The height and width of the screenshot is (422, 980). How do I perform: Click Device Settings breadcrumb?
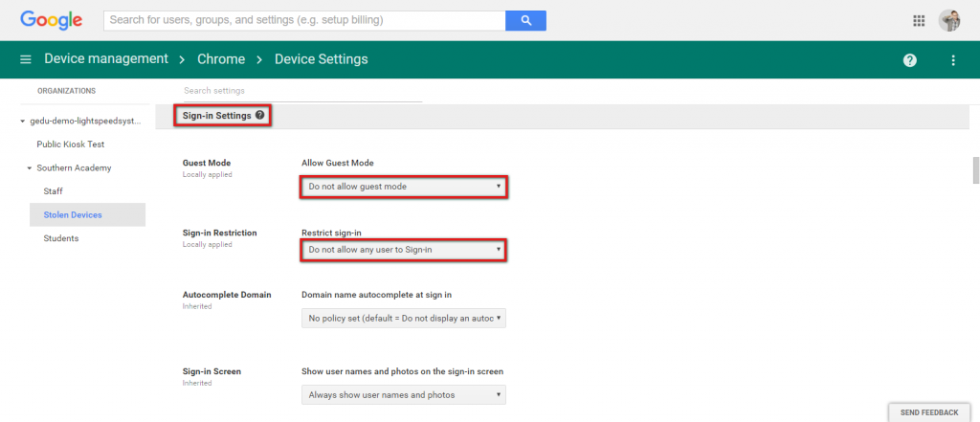pos(322,59)
